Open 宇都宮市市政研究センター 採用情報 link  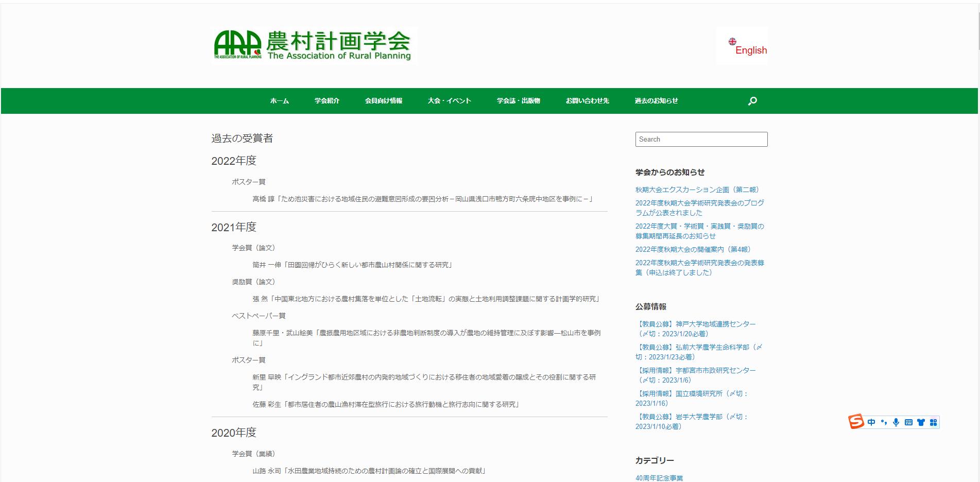point(696,375)
